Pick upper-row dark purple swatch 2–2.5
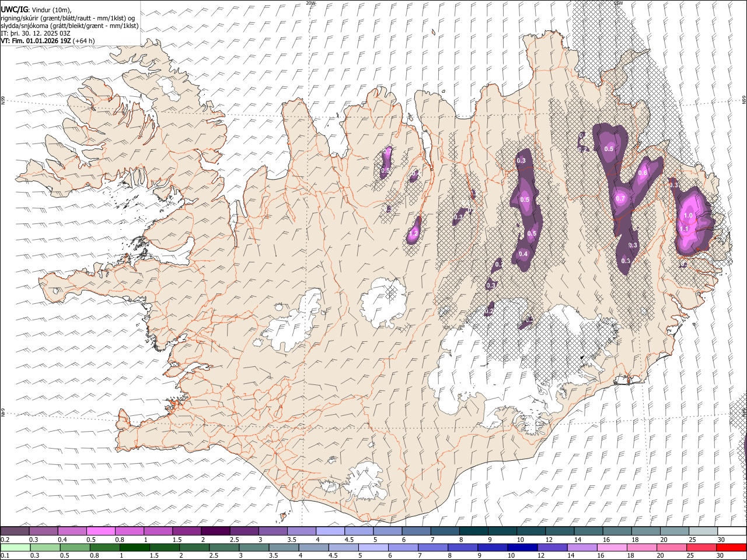 tap(215, 531)
